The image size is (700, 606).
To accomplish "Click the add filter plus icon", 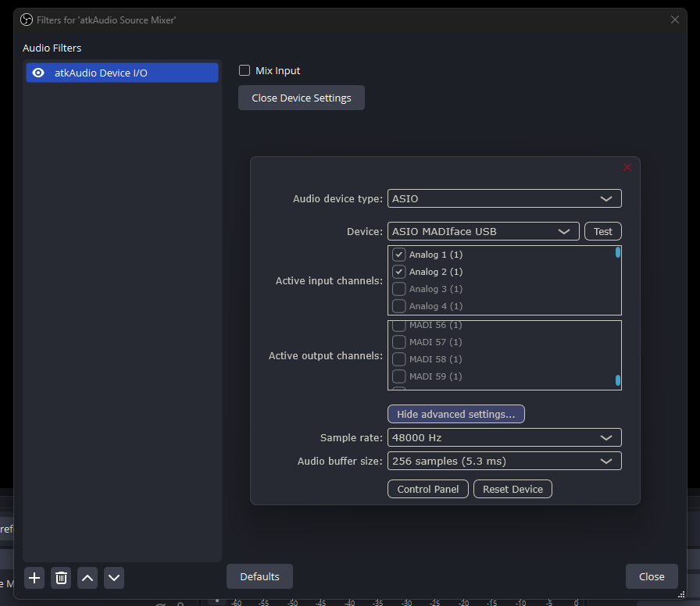I will click(34, 578).
